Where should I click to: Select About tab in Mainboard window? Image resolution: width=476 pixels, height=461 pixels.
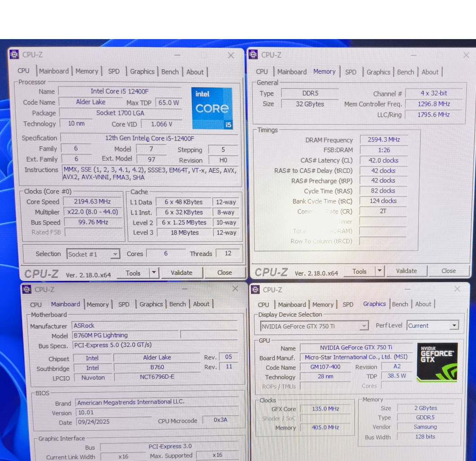coord(201,304)
